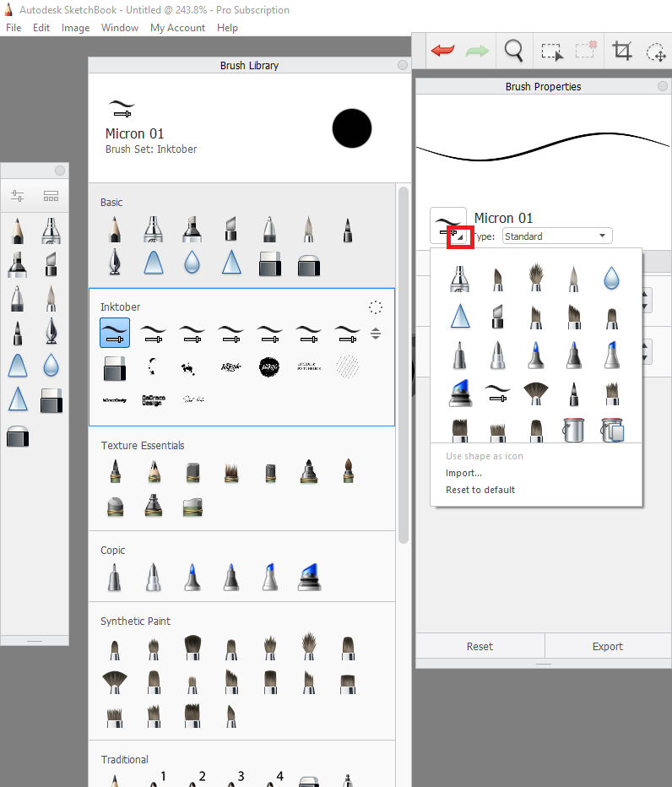Select the rectangular Selection tool
The width and height of the screenshot is (672, 787).
(552, 52)
